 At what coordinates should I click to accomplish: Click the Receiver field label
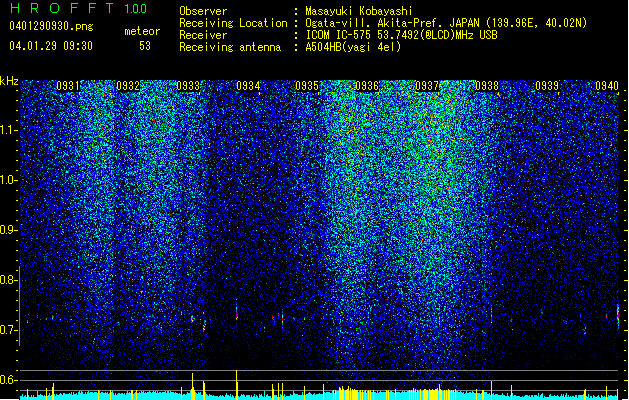click(x=203, y=35)
